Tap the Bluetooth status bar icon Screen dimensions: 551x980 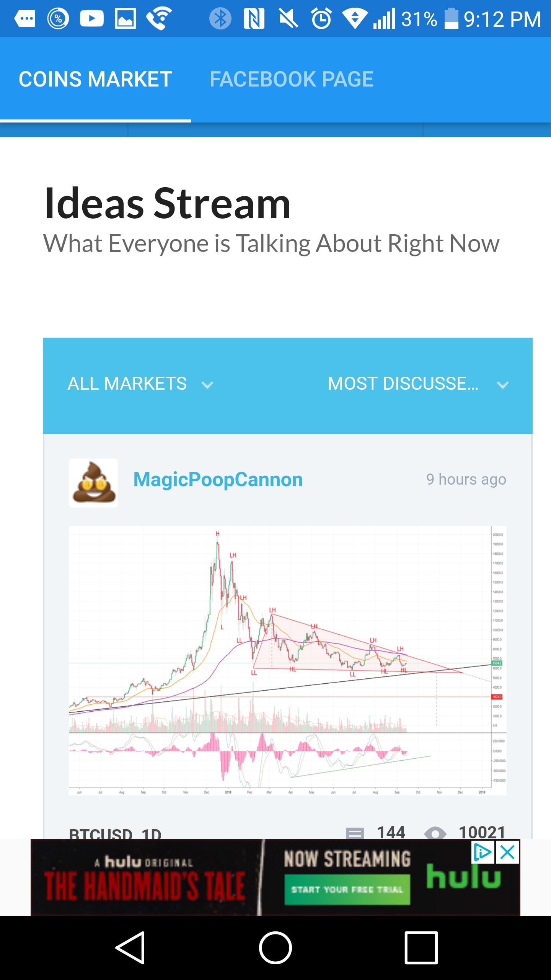(220, 18)
